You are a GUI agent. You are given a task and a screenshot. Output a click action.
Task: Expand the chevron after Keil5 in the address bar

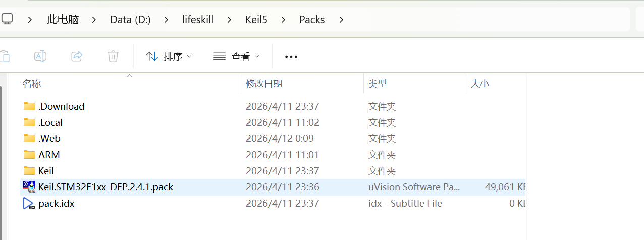coord(283,20)
